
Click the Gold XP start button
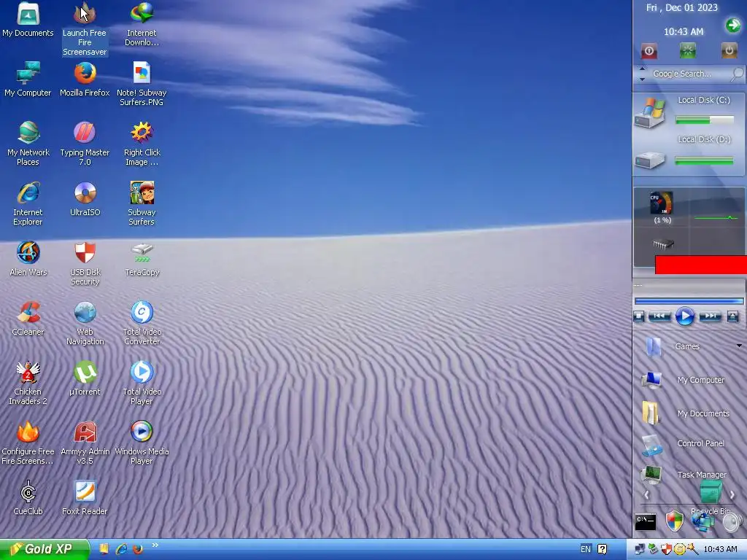(x=44, y=549)
